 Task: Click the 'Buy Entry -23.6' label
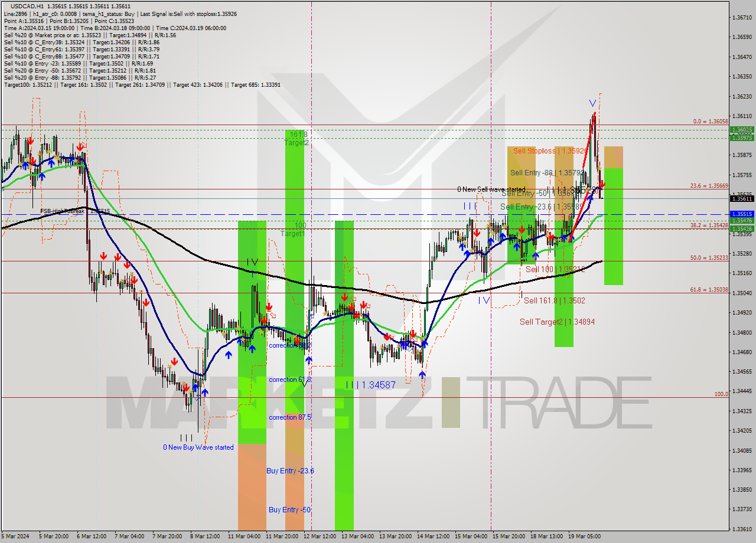click(x=290, y=471)
